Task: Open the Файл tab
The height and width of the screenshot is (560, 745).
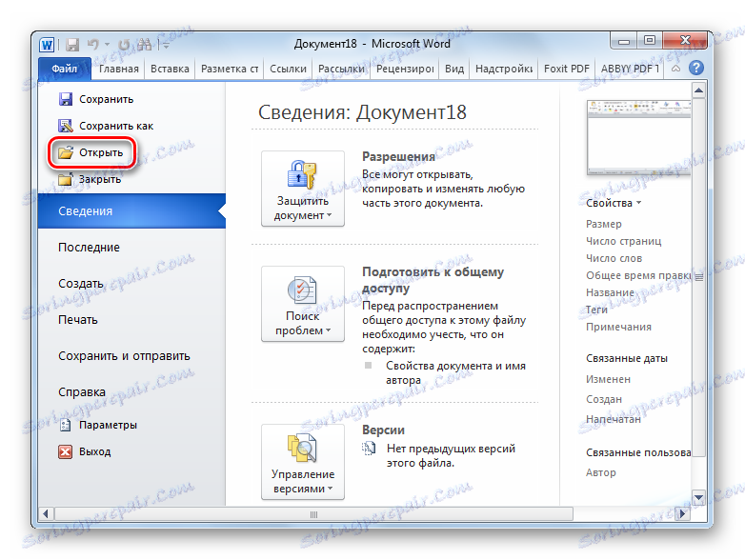Action: pos(64,69)
